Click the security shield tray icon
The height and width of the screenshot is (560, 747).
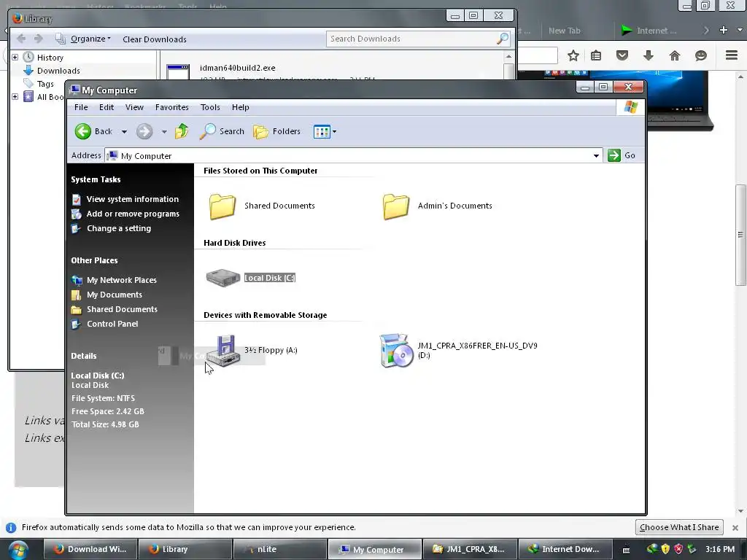[665, 549]
